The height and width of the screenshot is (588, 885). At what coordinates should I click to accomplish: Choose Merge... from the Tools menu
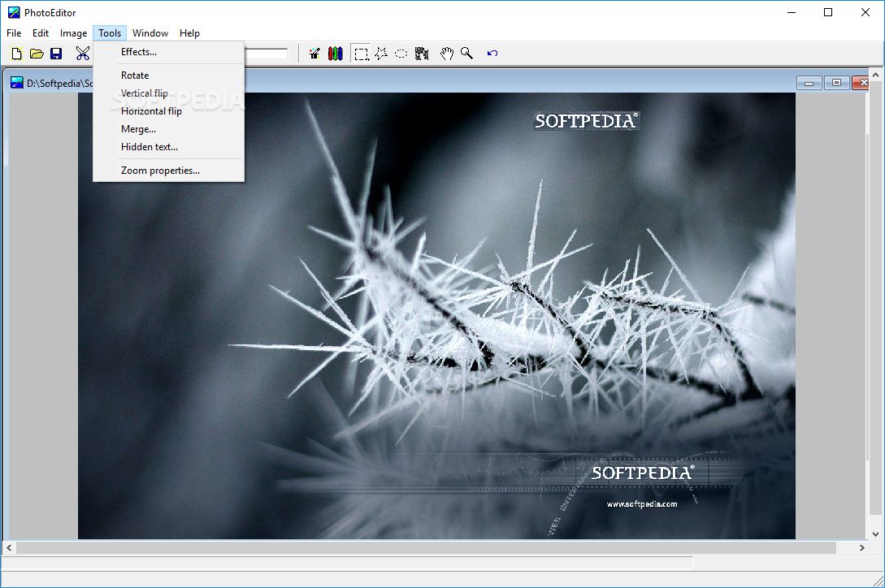coord(169,129)
